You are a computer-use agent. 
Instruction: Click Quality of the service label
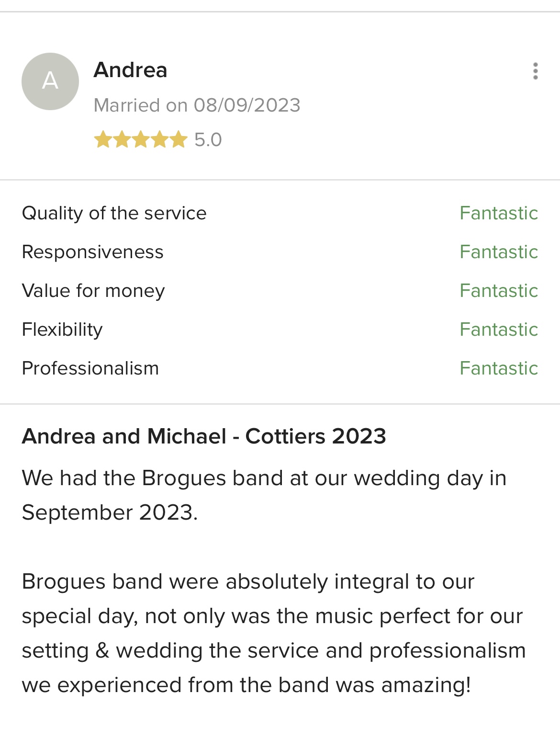[x=114, y=213]
